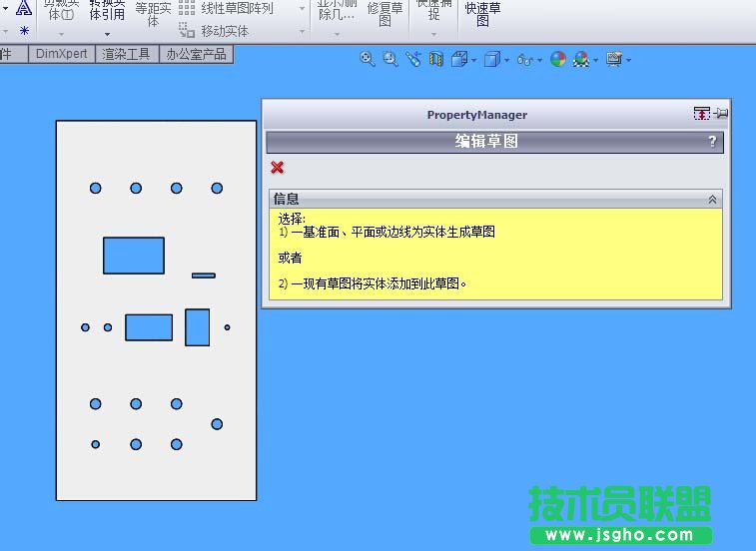
Task: Switch to the 办公室产品 tab
Action: (x=196, y=54)
